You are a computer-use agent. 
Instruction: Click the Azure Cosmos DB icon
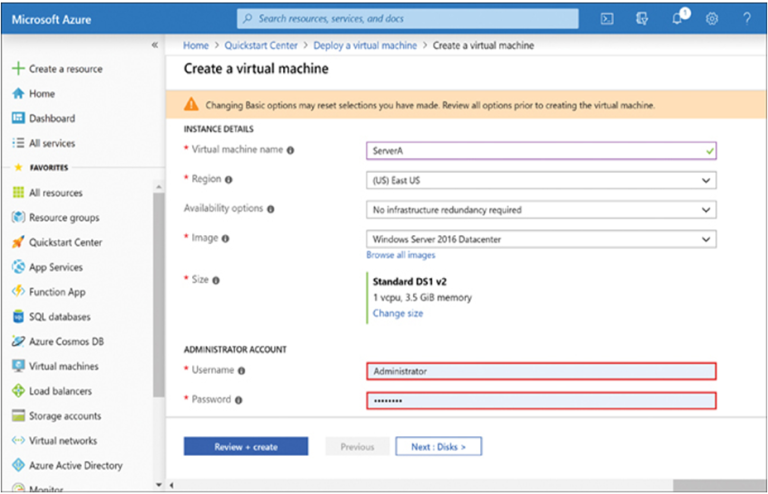pyautogui.click(x=18, y=341)
